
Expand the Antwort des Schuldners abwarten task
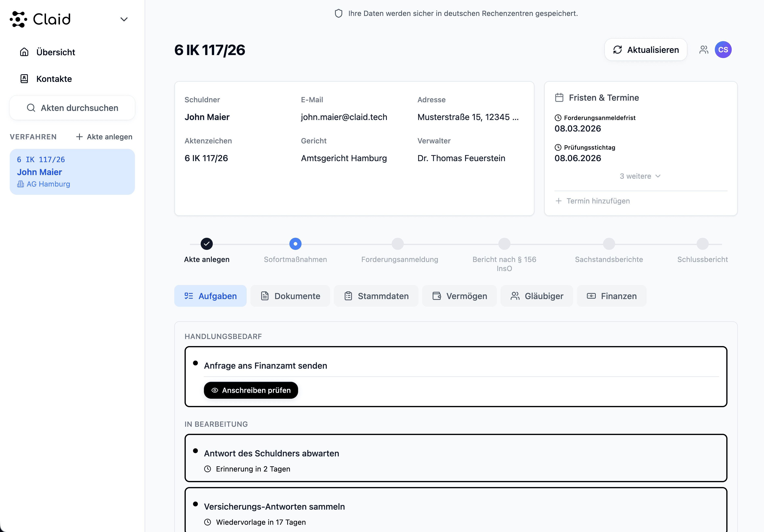click(271, 454)
